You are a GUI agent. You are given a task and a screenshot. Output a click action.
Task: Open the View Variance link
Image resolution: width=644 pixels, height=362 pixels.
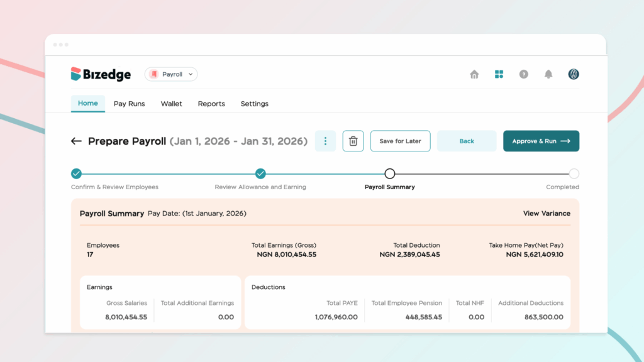coord(547,214)
